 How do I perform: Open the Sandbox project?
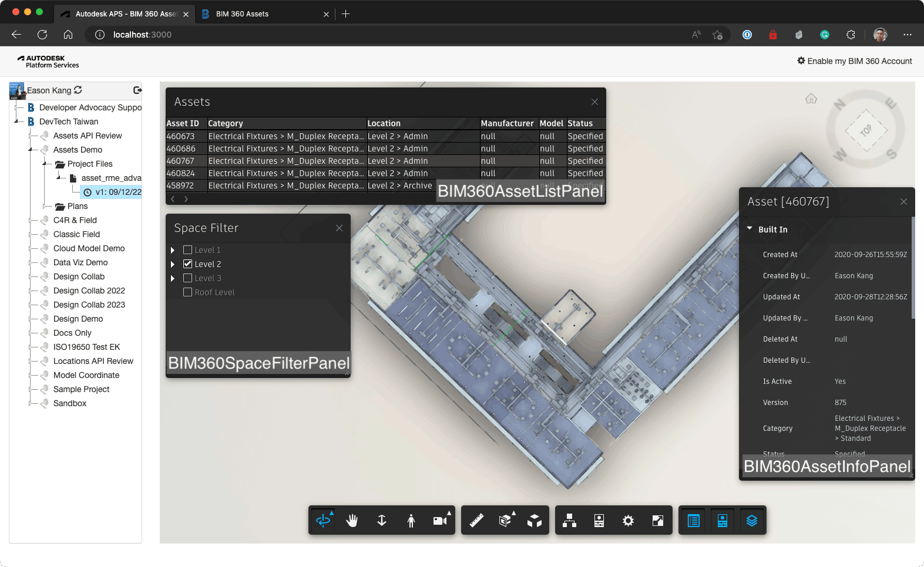click(70, 403)
